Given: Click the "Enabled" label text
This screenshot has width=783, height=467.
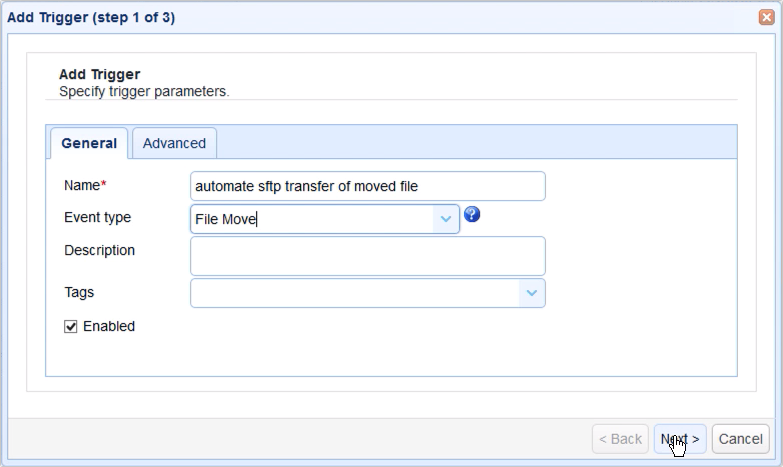Looking at the screenshot, I should point(109,326).
